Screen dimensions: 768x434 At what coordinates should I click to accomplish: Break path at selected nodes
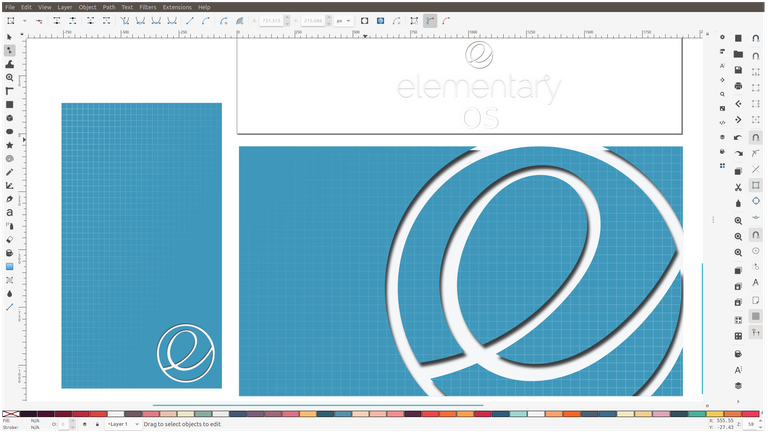click(x=72, y=21)
